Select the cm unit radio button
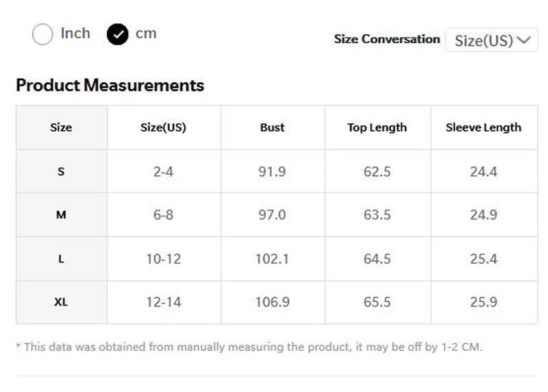The height and width of the screenshot is (392, 548). 118,34
